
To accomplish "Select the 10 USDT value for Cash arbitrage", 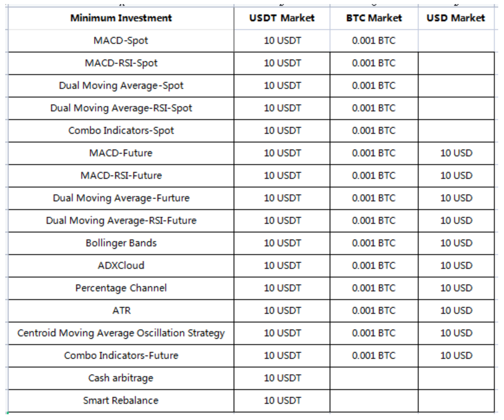I will 282,378.
